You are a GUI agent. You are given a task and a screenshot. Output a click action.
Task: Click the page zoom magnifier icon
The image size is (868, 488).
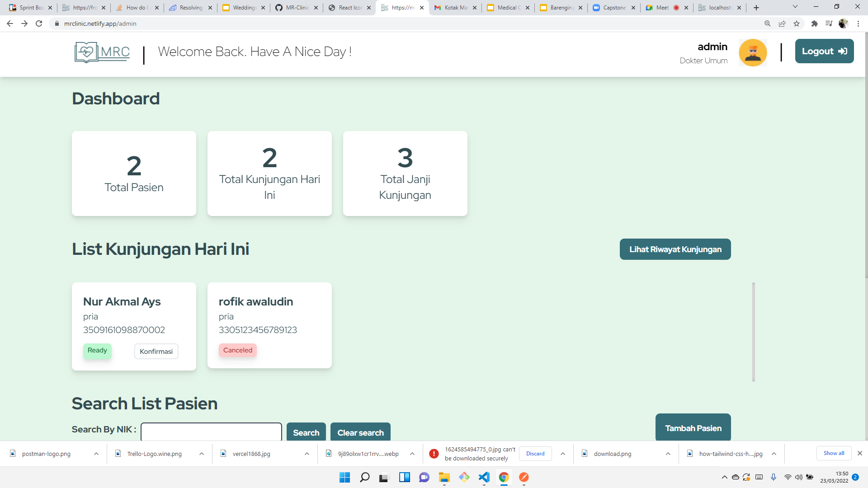[768, 23]
